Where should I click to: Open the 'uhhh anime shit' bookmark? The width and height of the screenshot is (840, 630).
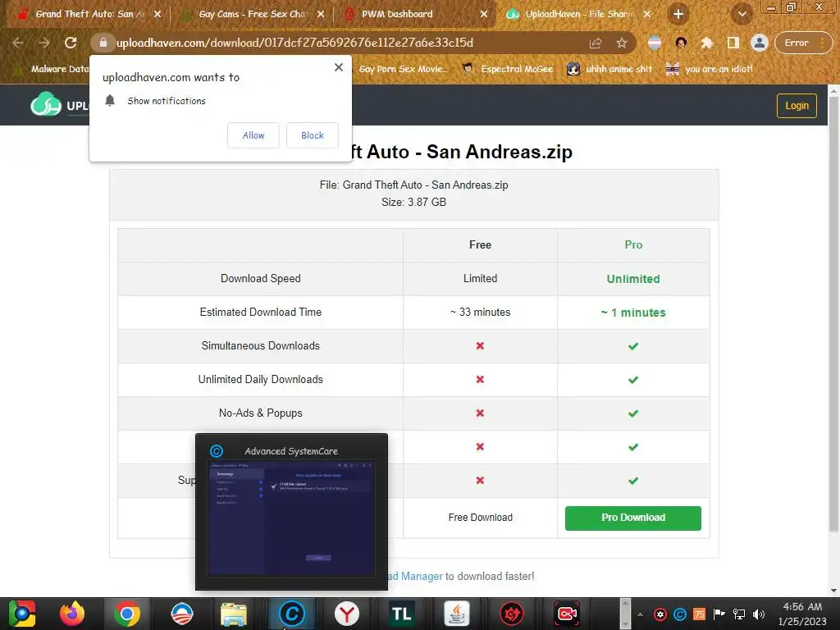[x=609, y=69]
